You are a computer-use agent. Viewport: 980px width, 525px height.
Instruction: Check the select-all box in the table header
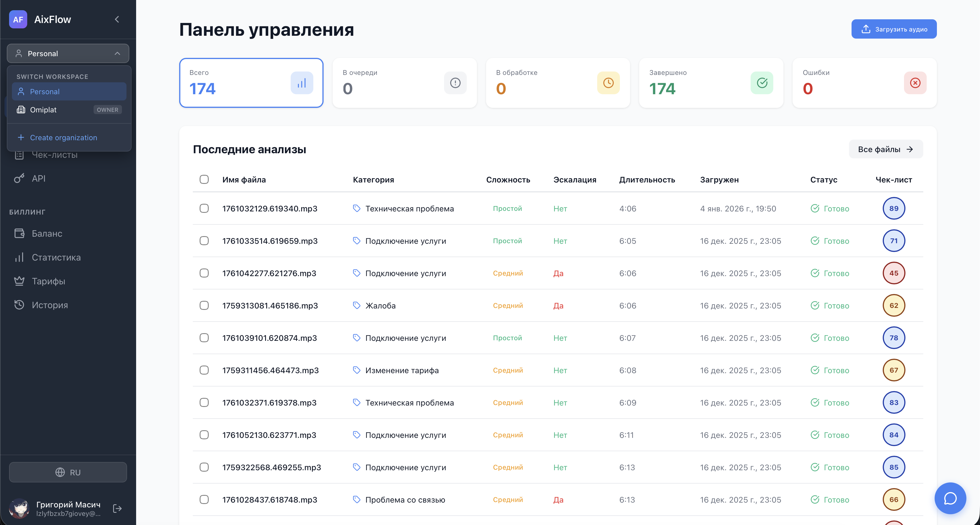[204, 179]
